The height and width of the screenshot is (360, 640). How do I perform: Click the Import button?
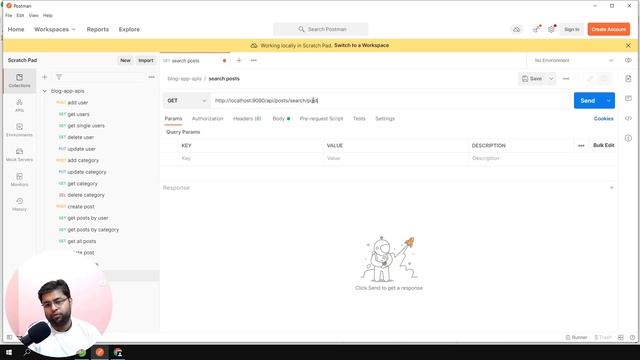coord(146,60)
